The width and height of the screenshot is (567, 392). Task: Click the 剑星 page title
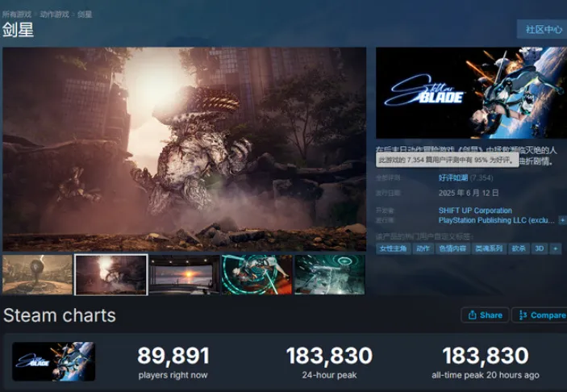pos(18,30)
